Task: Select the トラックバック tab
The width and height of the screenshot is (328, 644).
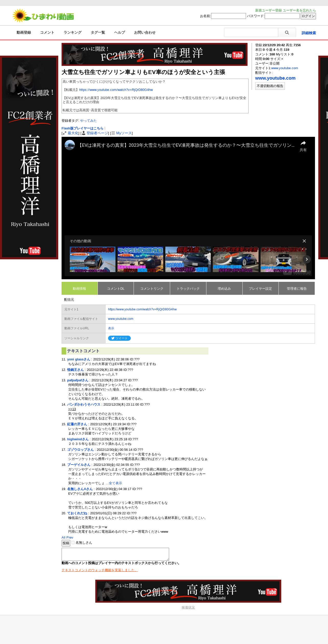Action: [188, 288]
